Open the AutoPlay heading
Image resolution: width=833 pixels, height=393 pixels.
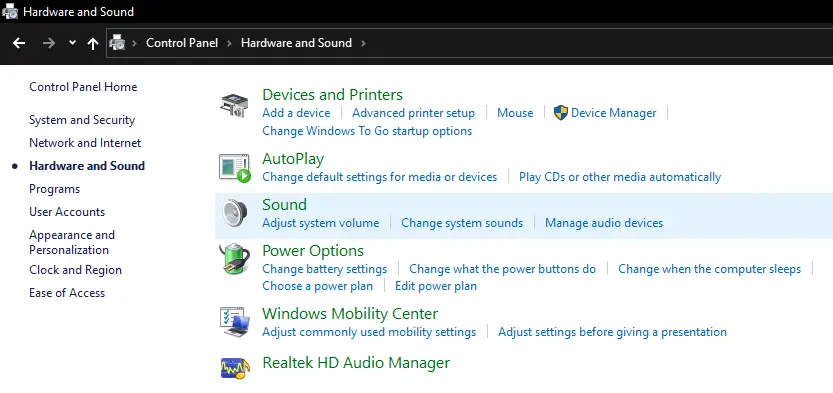tap(293, 159)
